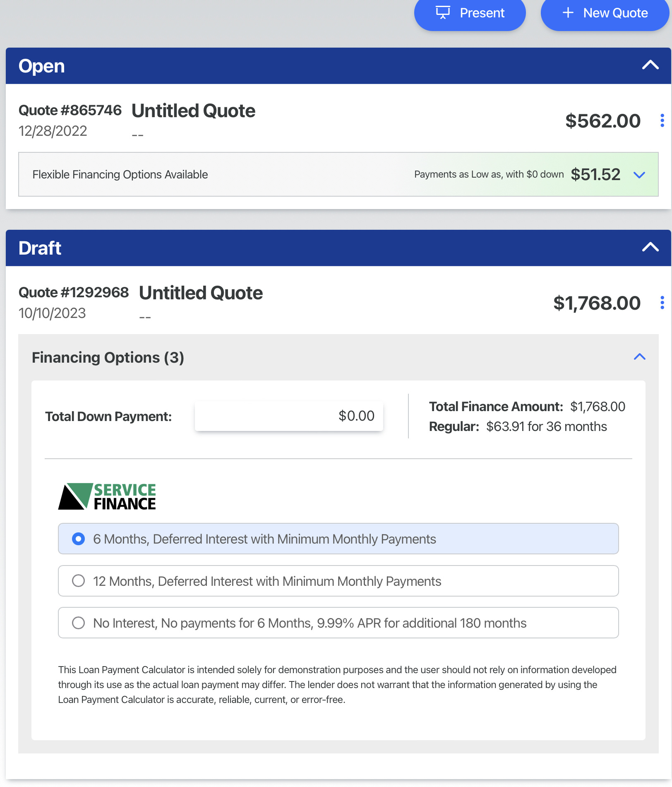The width and height of the screenshot is (672, 787).
Task: Expand the $51.52 financing payment dropdown
Action: [x=639, y=175]
